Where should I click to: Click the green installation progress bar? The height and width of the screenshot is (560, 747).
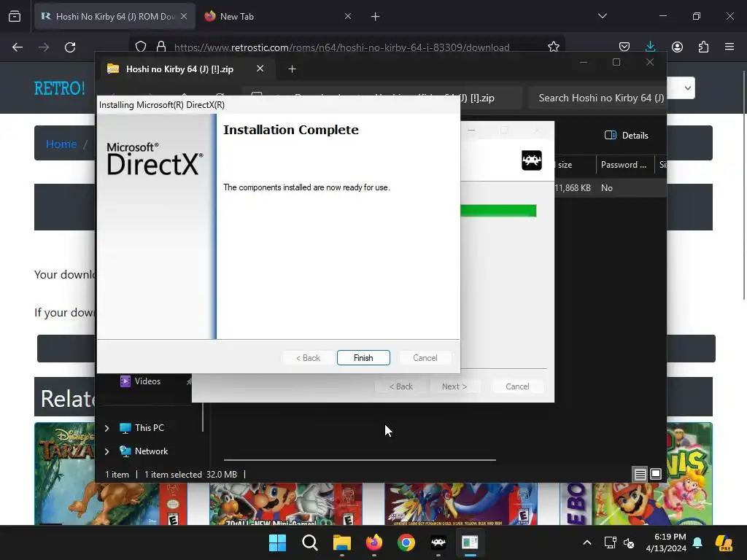(498, 211)
